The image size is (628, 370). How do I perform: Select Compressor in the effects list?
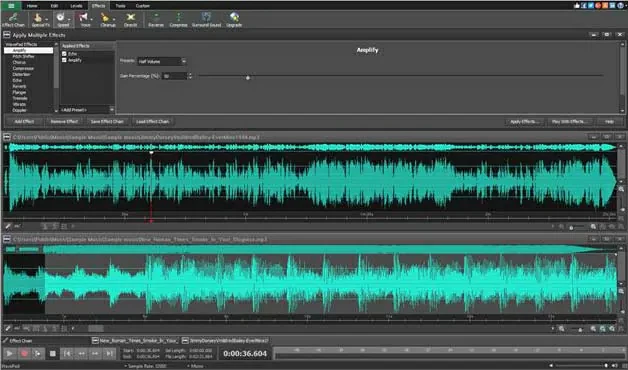(23, 68)
